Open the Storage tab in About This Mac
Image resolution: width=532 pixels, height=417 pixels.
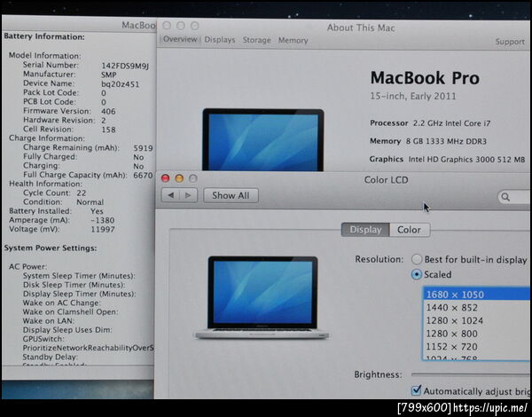click(256, 40)
